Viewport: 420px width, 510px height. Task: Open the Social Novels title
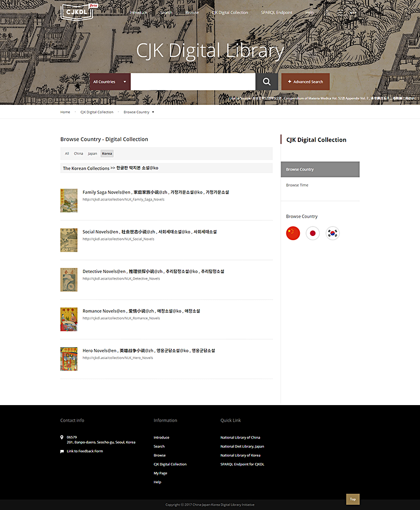coord(149,232)
